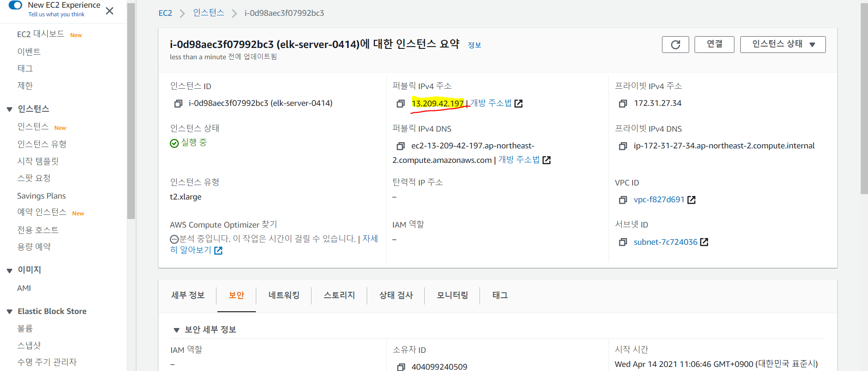868x371 pixels.
Task: Click the t2.xlarge instance type value
Action: 186,197
